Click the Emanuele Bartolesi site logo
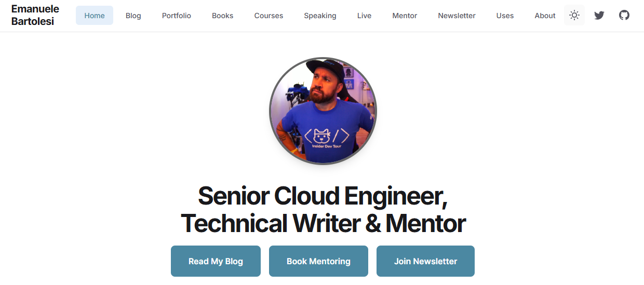Screen dimensions: 644x285 pos(35,16)
